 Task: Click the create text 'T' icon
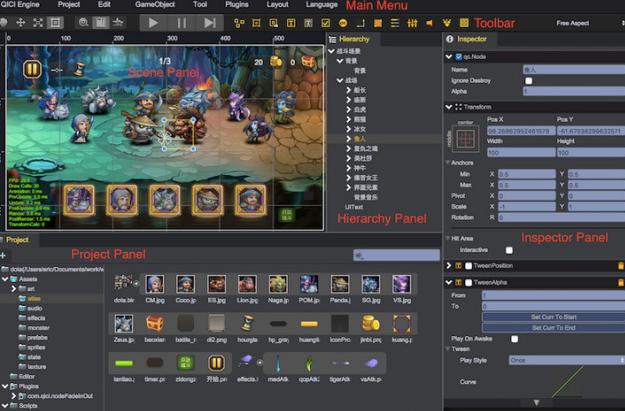pyautogui.click(x=291, y=23)
